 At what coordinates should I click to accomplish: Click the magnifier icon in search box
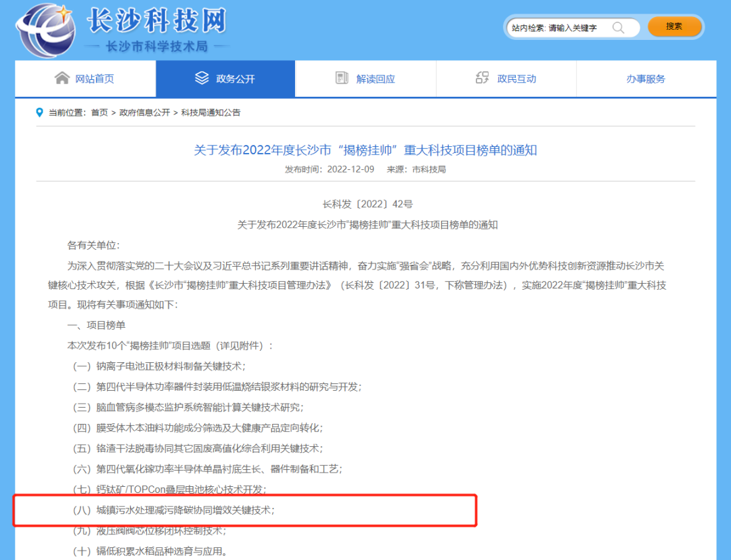[618, 28]
